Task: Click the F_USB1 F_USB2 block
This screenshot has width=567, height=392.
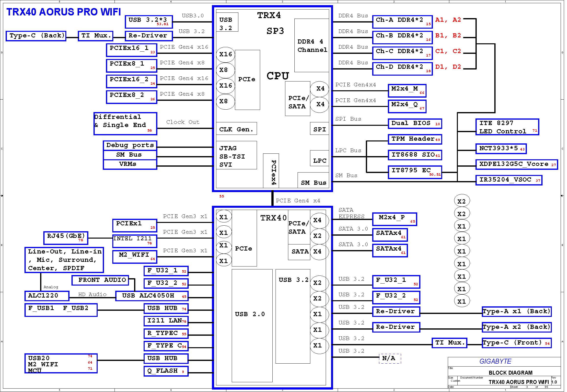Action: pyautogui.click(x=61, y=310)
